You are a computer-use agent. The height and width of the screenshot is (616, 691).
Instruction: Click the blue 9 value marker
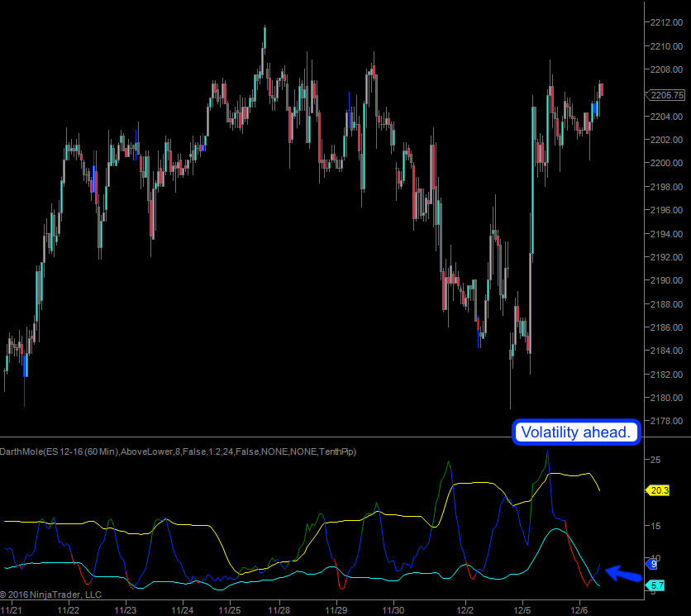click(x=651, y=564)
